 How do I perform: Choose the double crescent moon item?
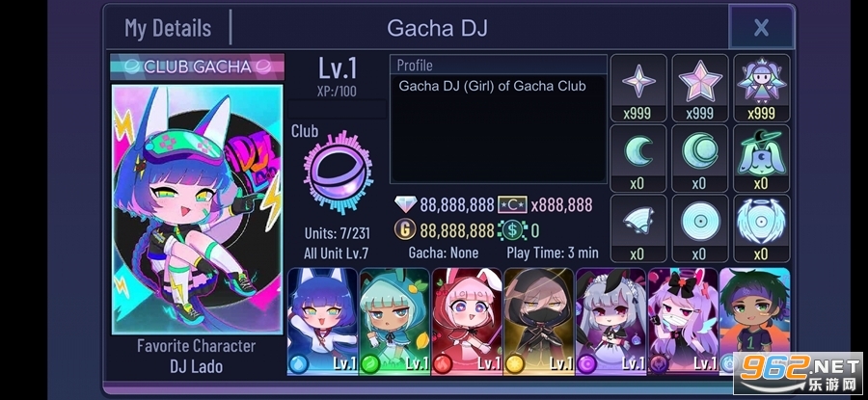700,158
